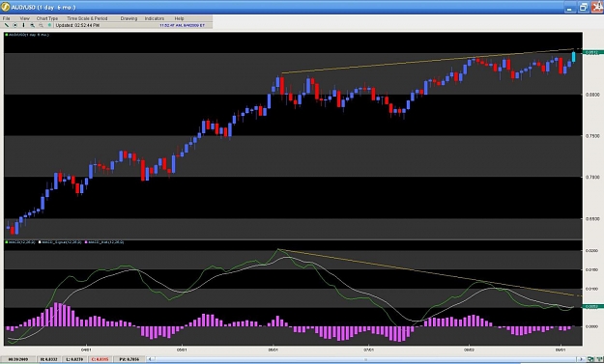Click the current MACD value tag on axis

[593, 307]
